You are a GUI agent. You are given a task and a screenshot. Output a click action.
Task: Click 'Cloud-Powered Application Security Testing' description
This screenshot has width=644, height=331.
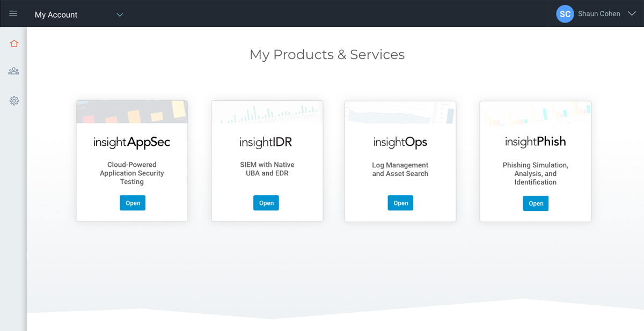coord(132,173)
